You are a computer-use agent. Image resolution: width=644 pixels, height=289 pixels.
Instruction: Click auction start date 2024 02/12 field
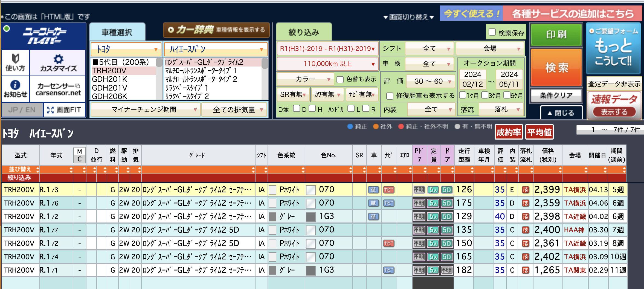pos(473,79)
